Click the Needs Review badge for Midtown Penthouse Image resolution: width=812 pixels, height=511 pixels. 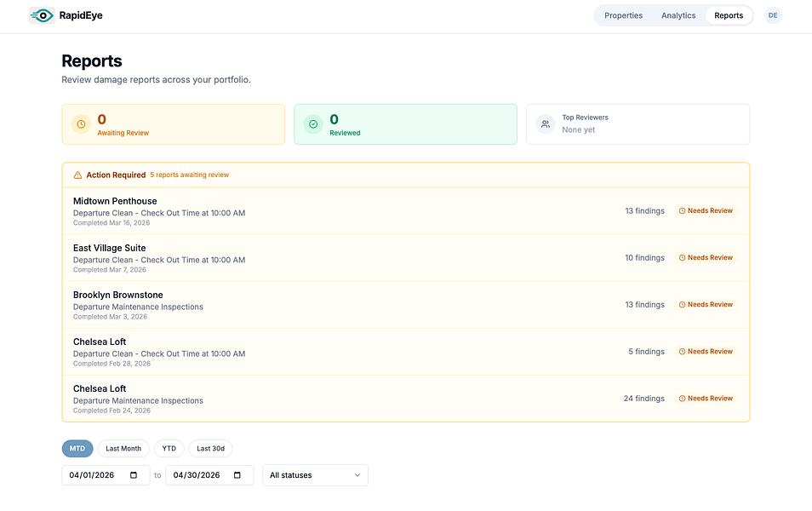click(x=706, y=211)
